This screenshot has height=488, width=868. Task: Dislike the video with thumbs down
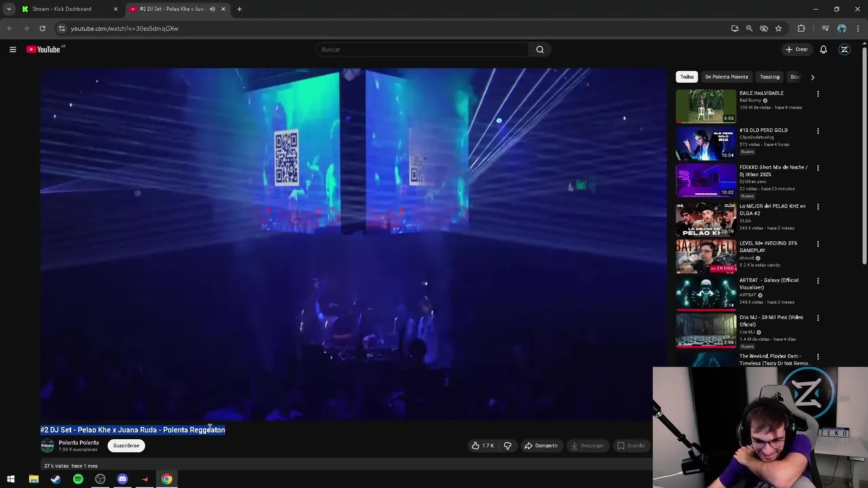pyautogui.click(x=507, y=445)
